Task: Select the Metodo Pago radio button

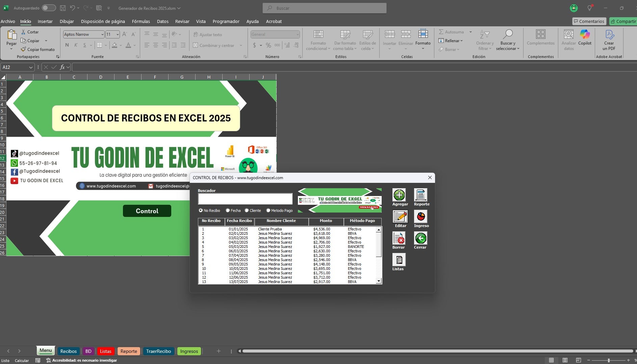Action: coord(269,211)
